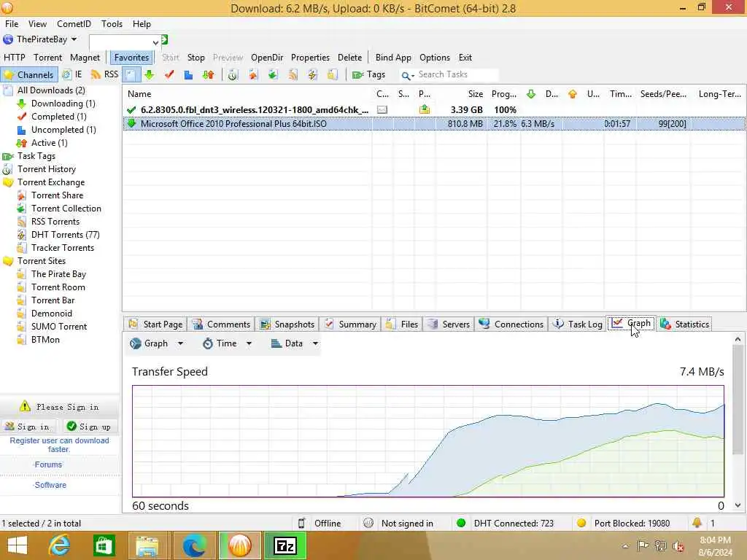This screenshot has width=747, height=560.
Task: Click the Port Blocked status indicator
Action: [623, 524]
